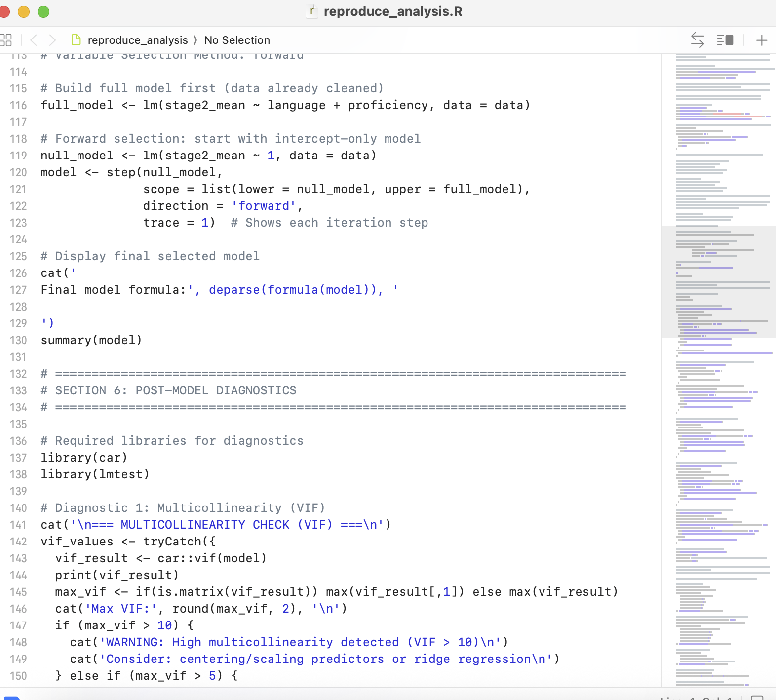
Task: Go forward with the right chevron
Action: 52,40
